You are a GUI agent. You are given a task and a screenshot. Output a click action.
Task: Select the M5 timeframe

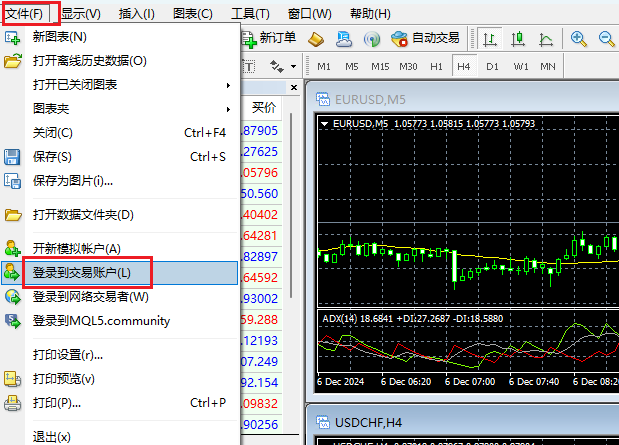click(x=352, y=67)
